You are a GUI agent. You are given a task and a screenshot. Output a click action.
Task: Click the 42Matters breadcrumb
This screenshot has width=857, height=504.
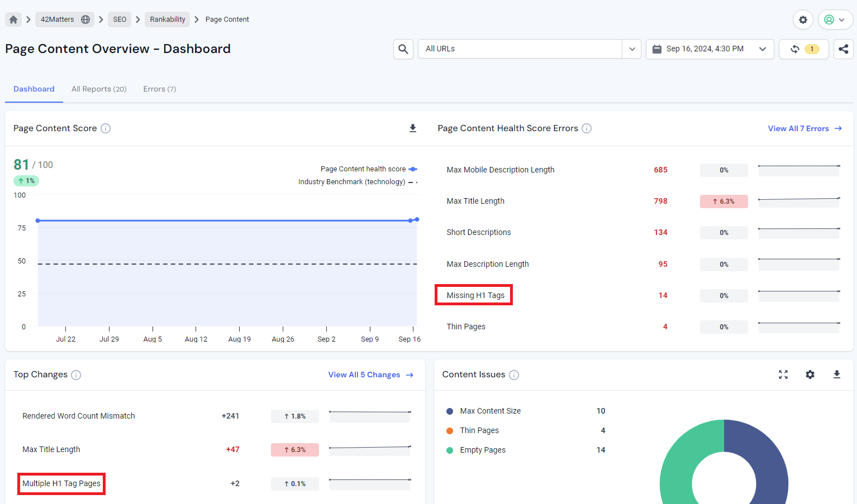(x=65, y=20)
